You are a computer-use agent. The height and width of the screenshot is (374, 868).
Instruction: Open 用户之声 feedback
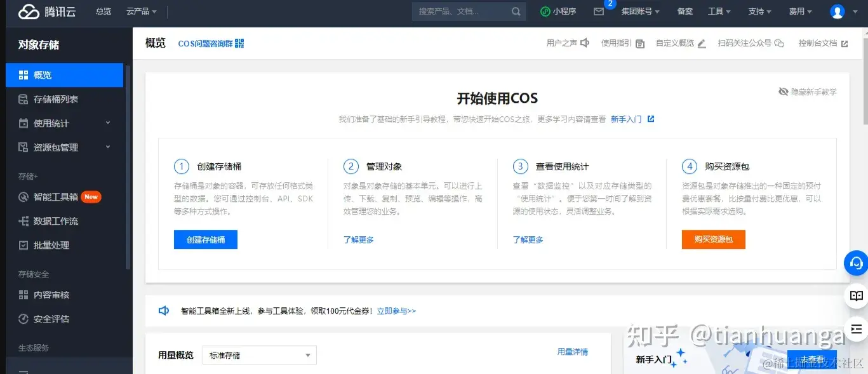568,43
